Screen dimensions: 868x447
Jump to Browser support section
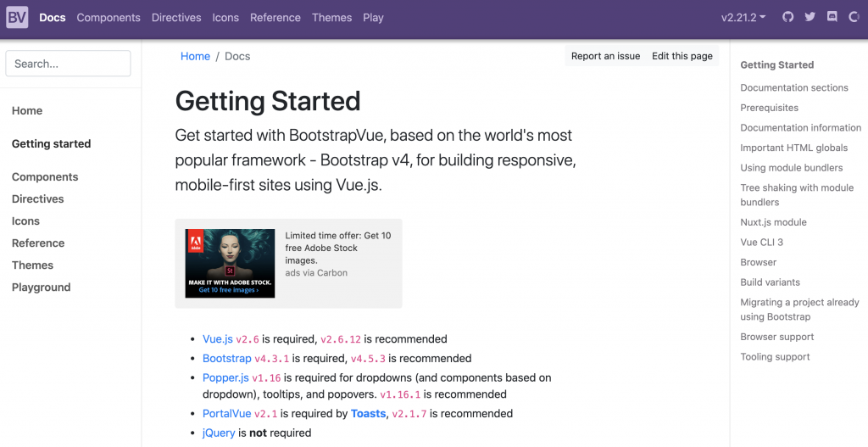pyautogui.click(x=776, y=337)
